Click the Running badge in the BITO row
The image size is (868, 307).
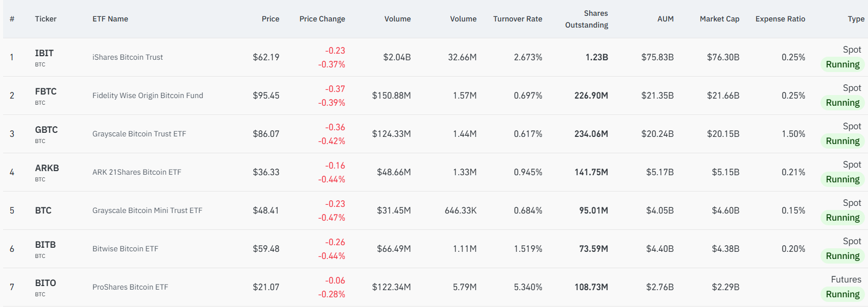coord(842,294)
